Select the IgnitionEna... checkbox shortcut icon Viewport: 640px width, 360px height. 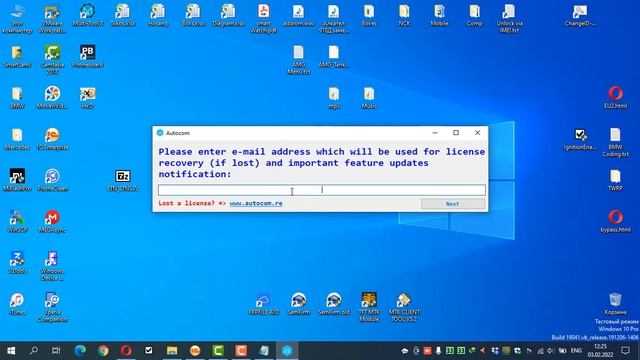click(580, 139)
